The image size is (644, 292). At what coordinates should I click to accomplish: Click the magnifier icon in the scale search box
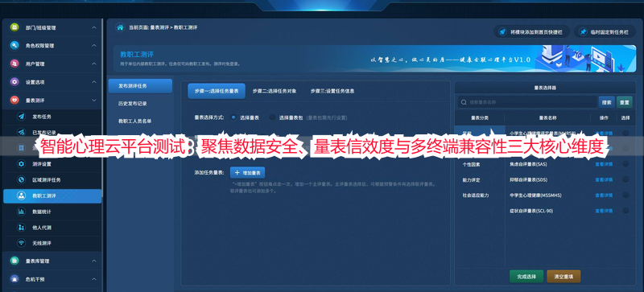tap(464, 102)
